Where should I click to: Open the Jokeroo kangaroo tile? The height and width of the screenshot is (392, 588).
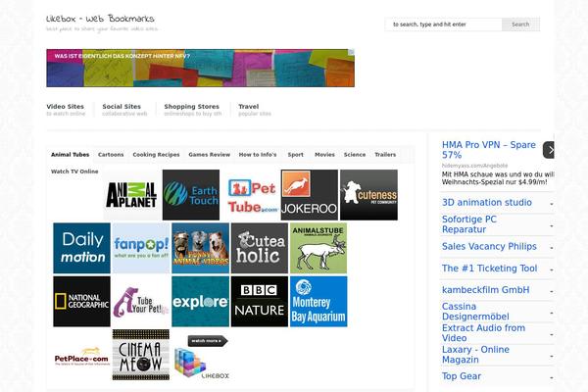[310, 195]
